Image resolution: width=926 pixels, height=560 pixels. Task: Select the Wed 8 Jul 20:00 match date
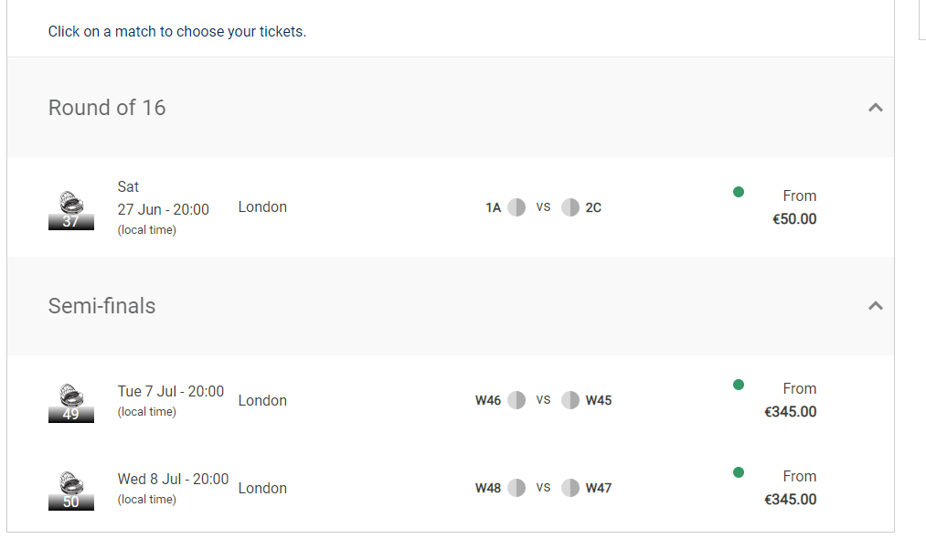point(173,480)
